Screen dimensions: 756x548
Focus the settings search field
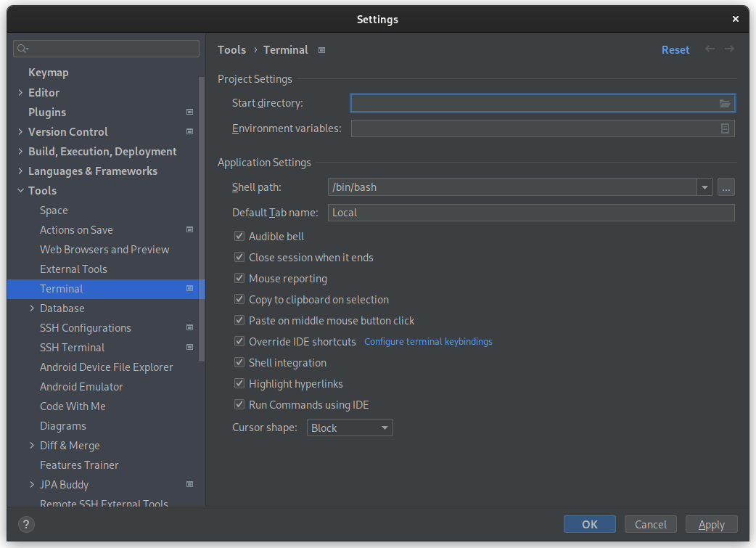[106, 49]
